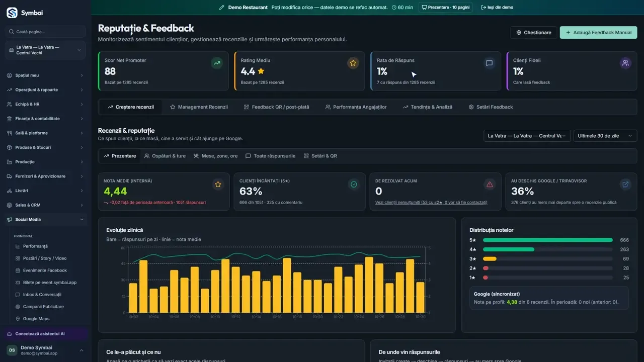Collapse the Social Media menu section
Screen dimensions: 644x362
tap(46, 220)
